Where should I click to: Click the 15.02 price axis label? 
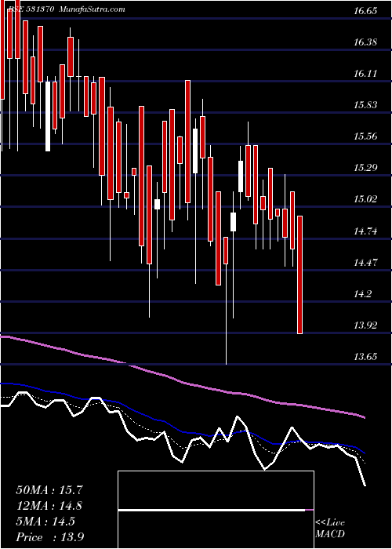365,199
